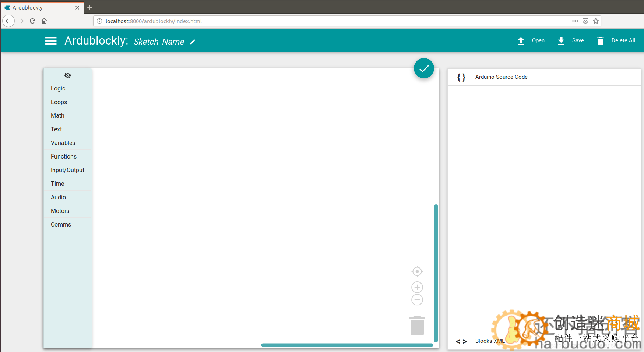Click the Save button label

[578, 40]
